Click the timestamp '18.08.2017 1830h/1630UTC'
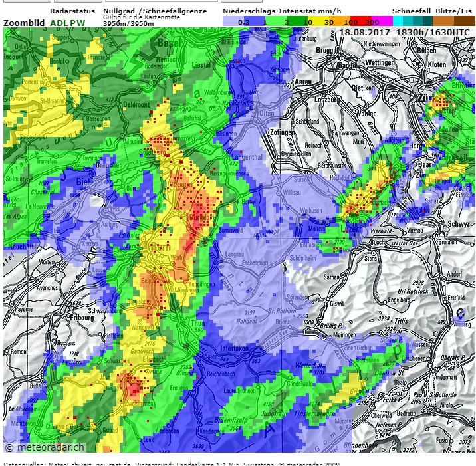The image size is (476, 466). click(404, 32)
